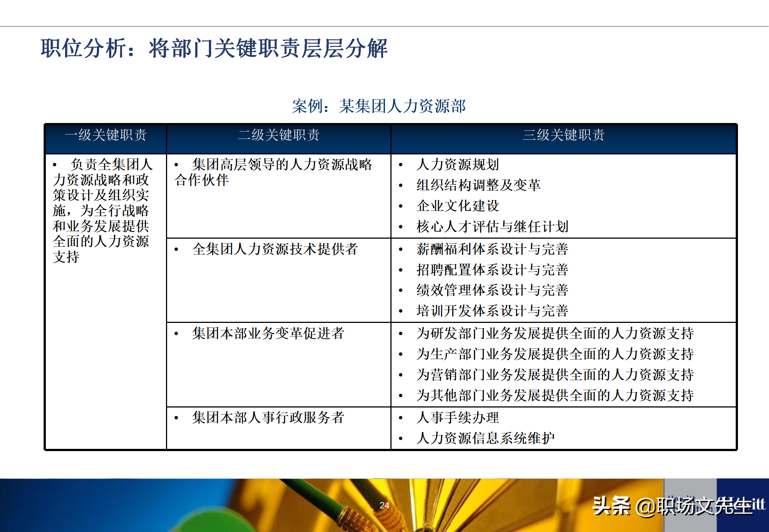Click the bullet 人事手续办理

pyautogui.click(x=458, y=417)
